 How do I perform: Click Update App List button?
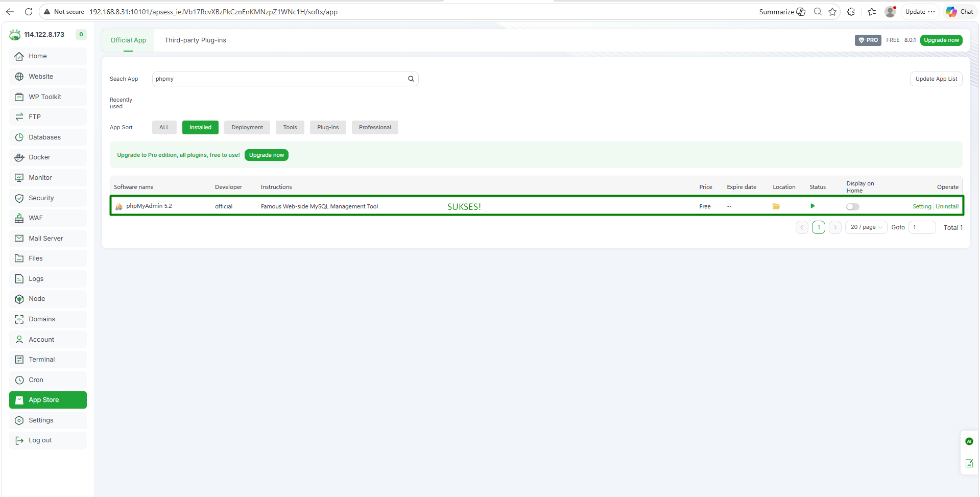[x=936, y=79]
